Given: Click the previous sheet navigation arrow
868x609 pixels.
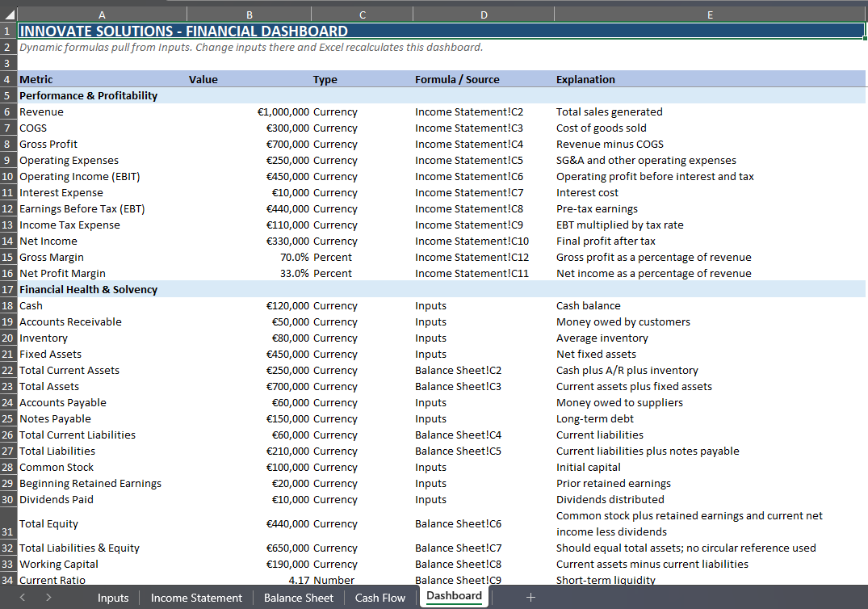Looking at the screenshot, I should click(23, 598).
